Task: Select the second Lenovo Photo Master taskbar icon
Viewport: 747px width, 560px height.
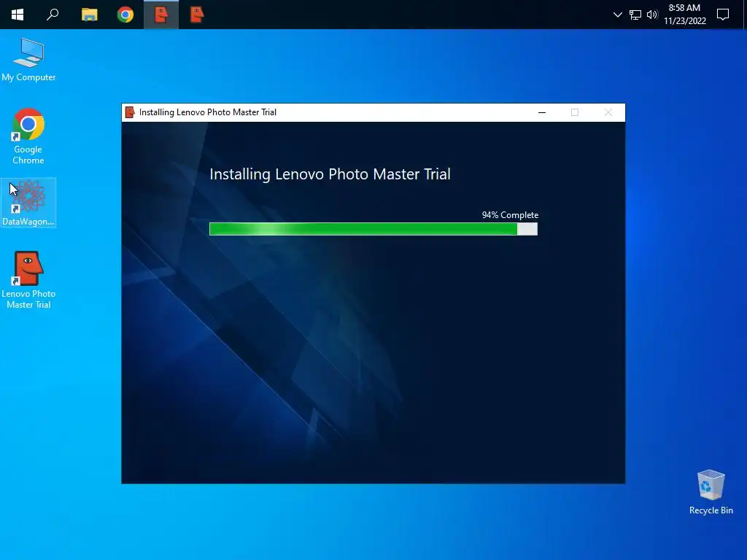Action: 197,15
